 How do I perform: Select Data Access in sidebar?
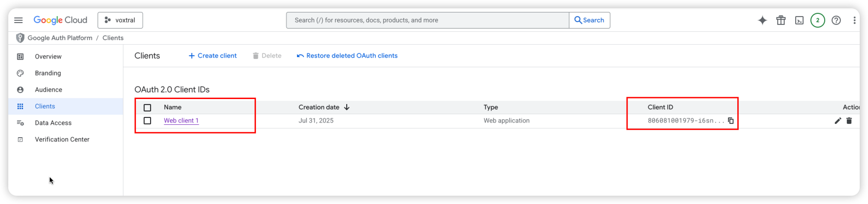click(53, 123)
